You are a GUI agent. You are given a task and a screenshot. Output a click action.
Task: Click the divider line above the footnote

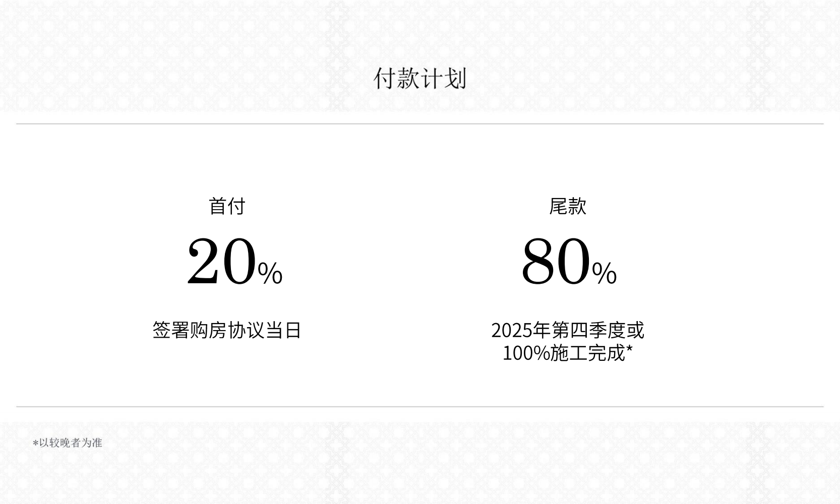pos(419,406)
